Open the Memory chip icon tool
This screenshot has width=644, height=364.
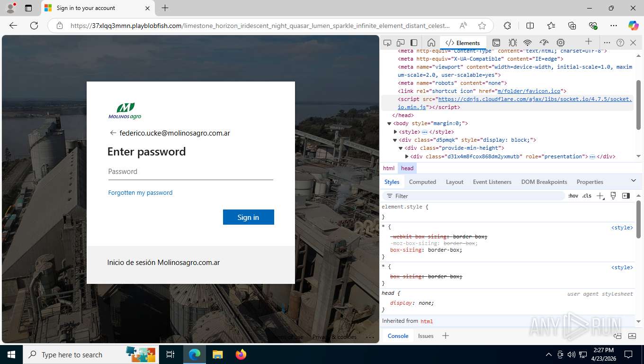[x=561, y=43]
